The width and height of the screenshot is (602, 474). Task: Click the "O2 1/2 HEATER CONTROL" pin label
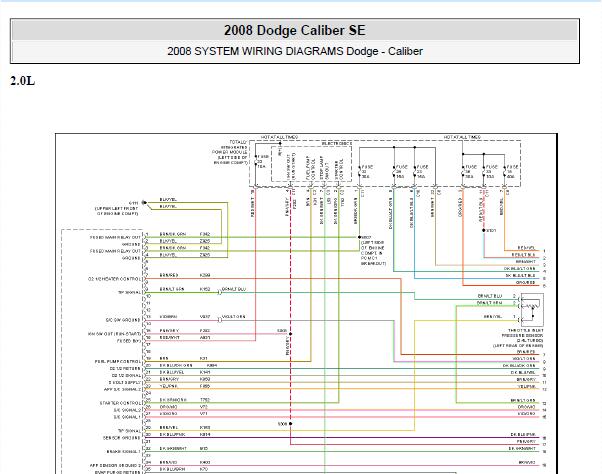tap(114, 279)
